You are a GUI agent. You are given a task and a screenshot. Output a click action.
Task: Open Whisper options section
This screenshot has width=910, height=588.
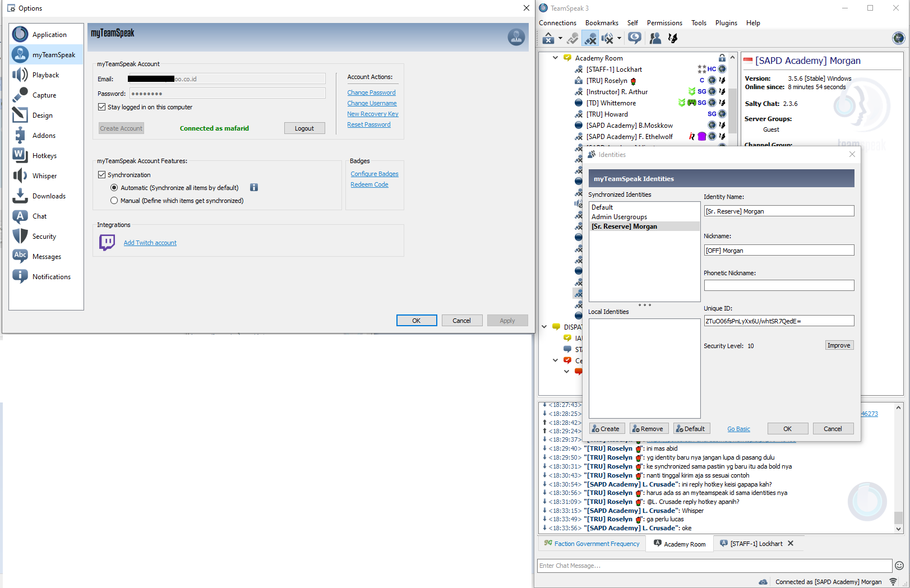(x=47, y=176)
